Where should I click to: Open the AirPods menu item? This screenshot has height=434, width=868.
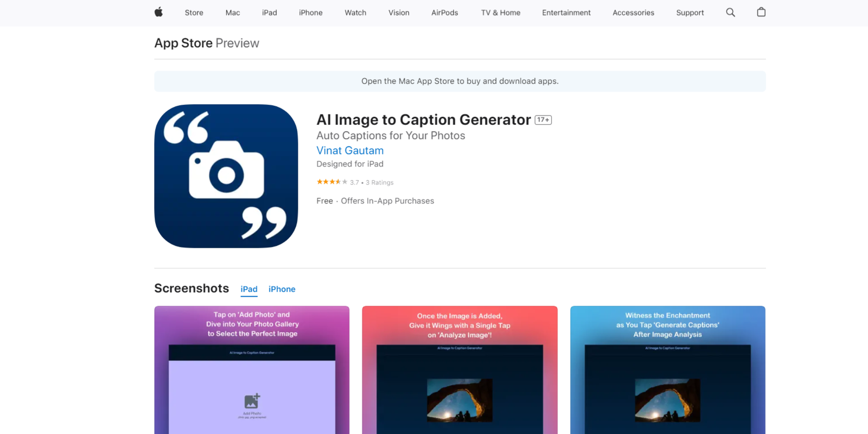(x=444, y=12)
